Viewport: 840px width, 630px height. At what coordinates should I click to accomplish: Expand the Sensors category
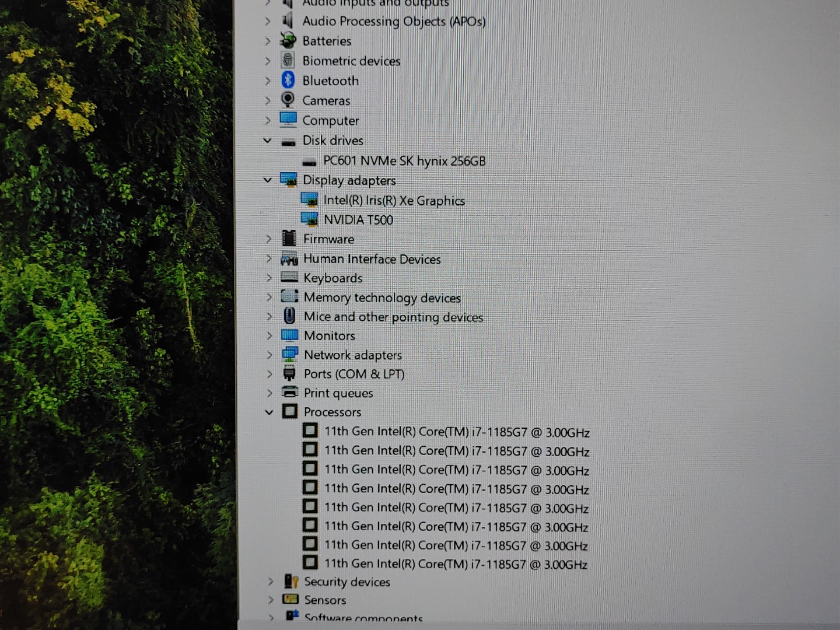pos(271,600)
